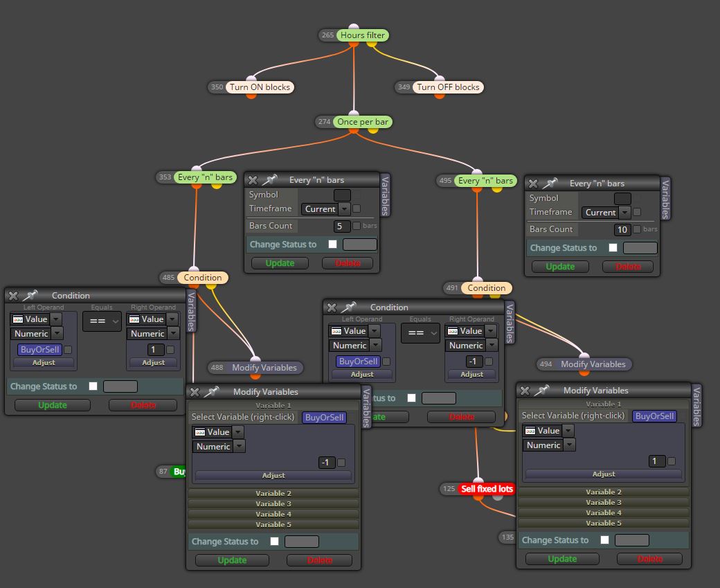720x588 pixels.
Task: Close the Every "n" bars panel with Bars Count 5
Action: [253, 180]
